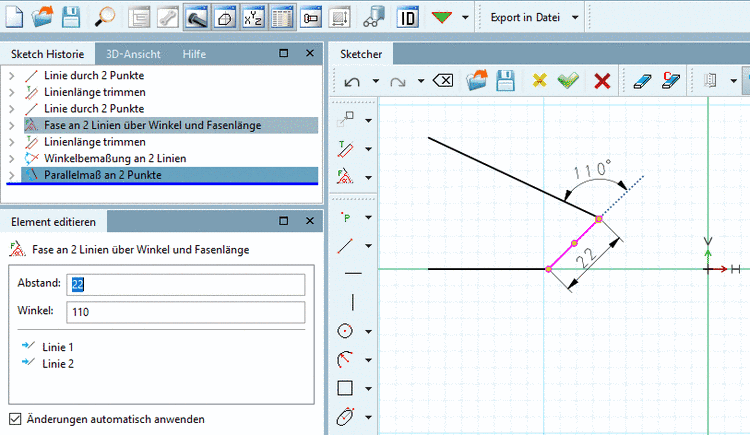Click the Redo arrow in Sketcher toolbar
The width and height of the screenshot is (750, 435).
click(397, 81)
